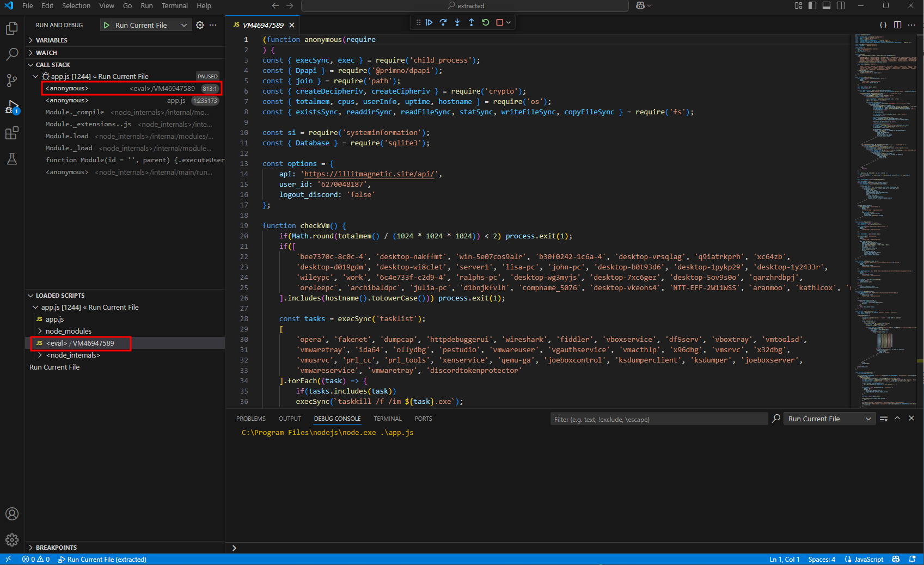The height and width of the screenshot is (565, 924).
Task: Toggle the secondary side bar layout
Action: tap(841, 5)
